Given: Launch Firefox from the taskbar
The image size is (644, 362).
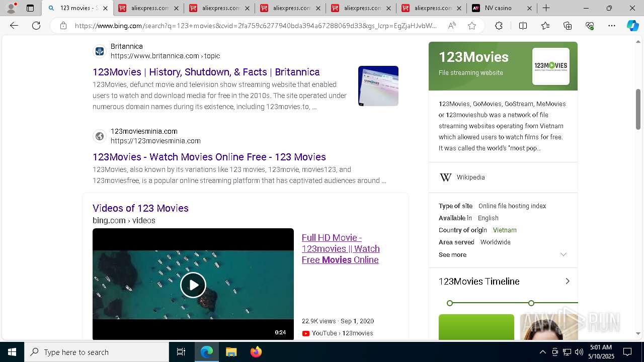Looking at the screenshot, I should (x=256, y=352).
